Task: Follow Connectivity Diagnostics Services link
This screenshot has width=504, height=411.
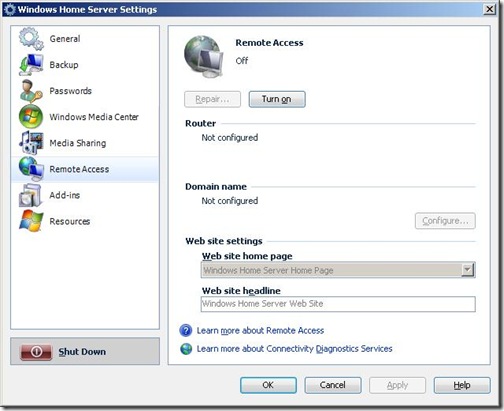Action: pos(294,349)
